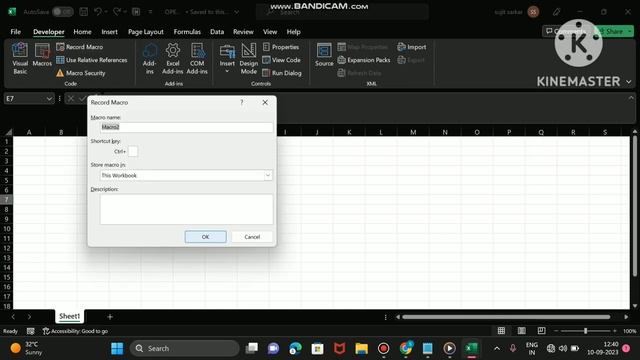
Task: Show hidden tray icons chevron
Action: click(x=497, y=348)
